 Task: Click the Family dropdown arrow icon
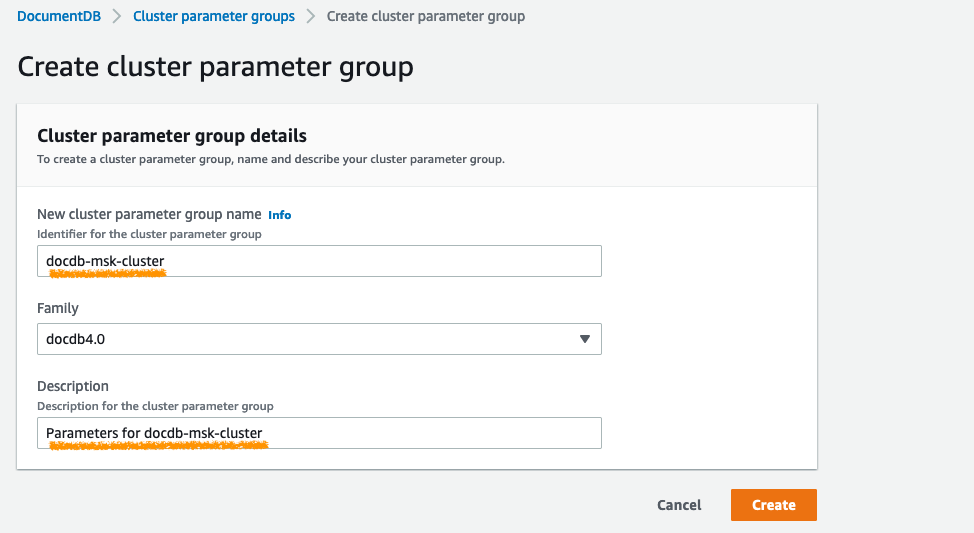pos(585,339)
